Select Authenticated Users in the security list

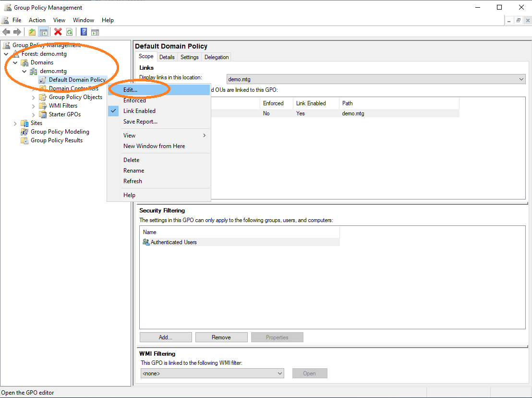(x=173, y=242)
